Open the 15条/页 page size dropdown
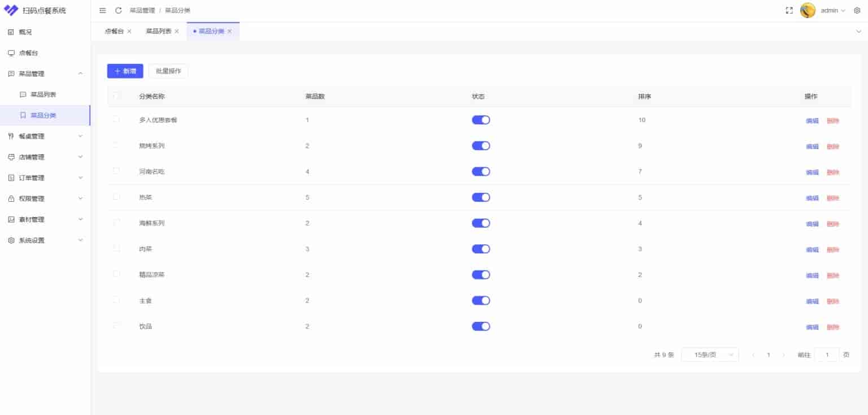The height and width of the screenshot is (415, 868). point(710,355)
